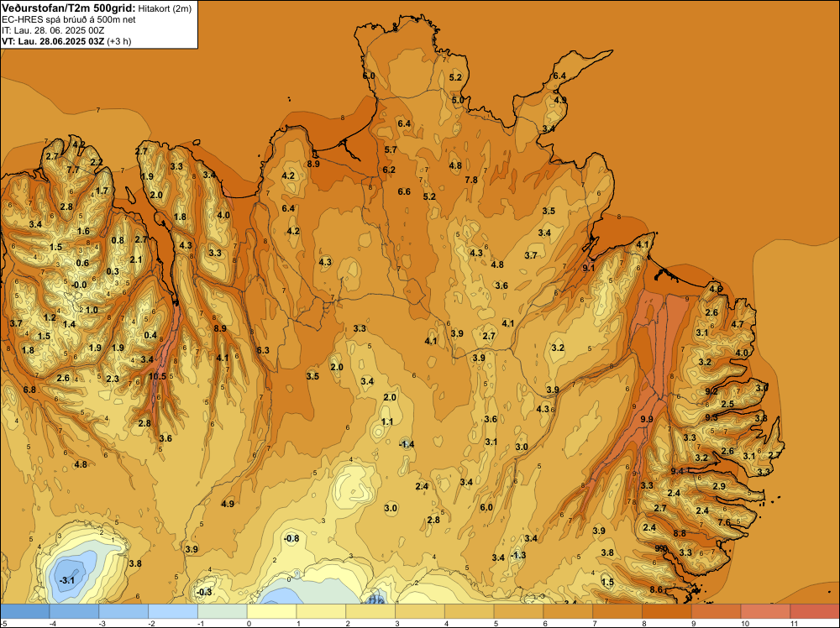Click the 5.7 temperature value
Image resolution: width=840 pixels, height=628 pixels.
[391, 150]
